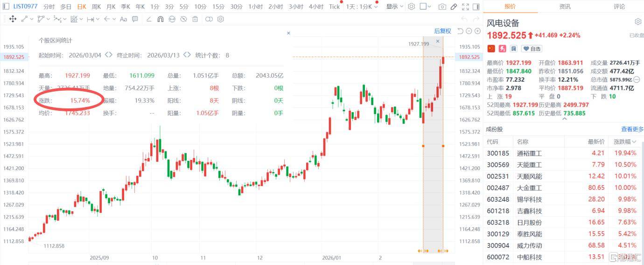The height and width of the screenshot is (265, 644).
Task: Zoom out the chart with minus icon
Action: pos(469,31)
